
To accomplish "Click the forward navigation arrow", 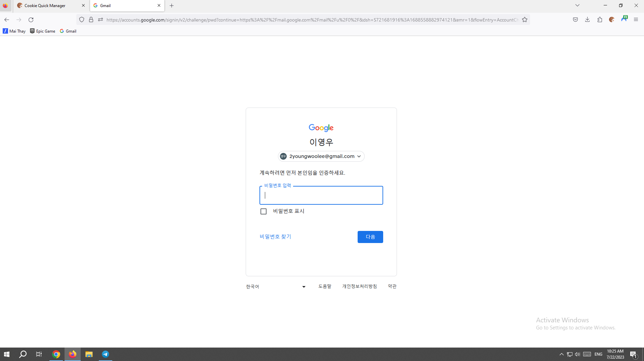I will [x=19, y=19].
